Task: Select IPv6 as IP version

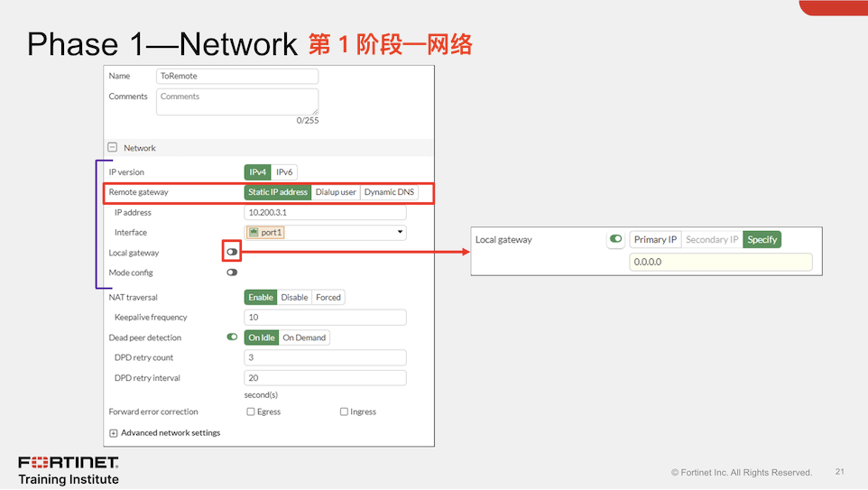Action: (x=284, y=172)
